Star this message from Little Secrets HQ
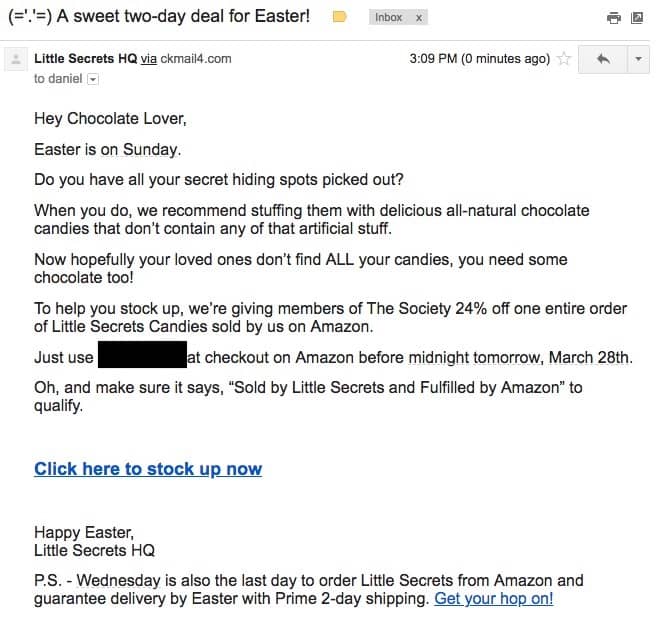Screen dimensions: 662x634 tap(564, 59)
